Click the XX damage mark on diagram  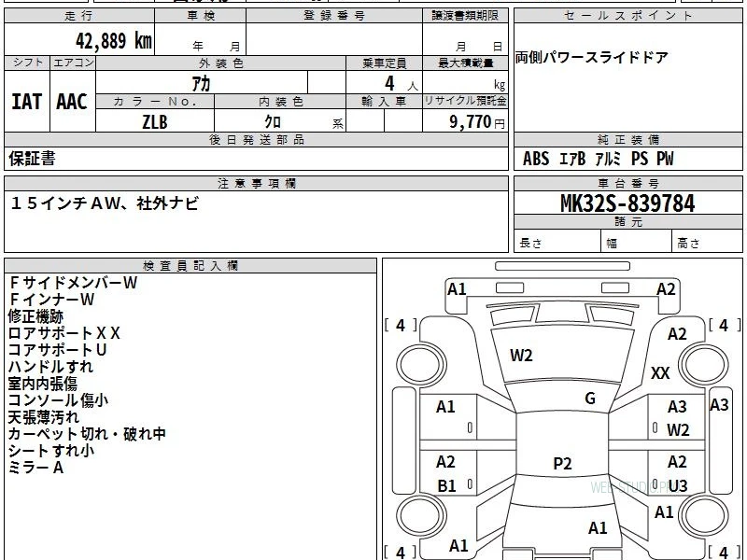click(660, 373)
